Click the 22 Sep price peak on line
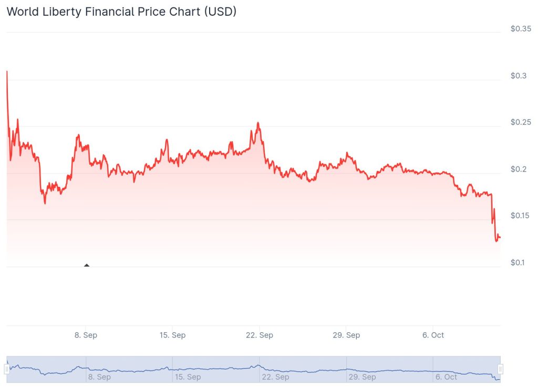This screenshot has width=538, height=392. point(258,123)
